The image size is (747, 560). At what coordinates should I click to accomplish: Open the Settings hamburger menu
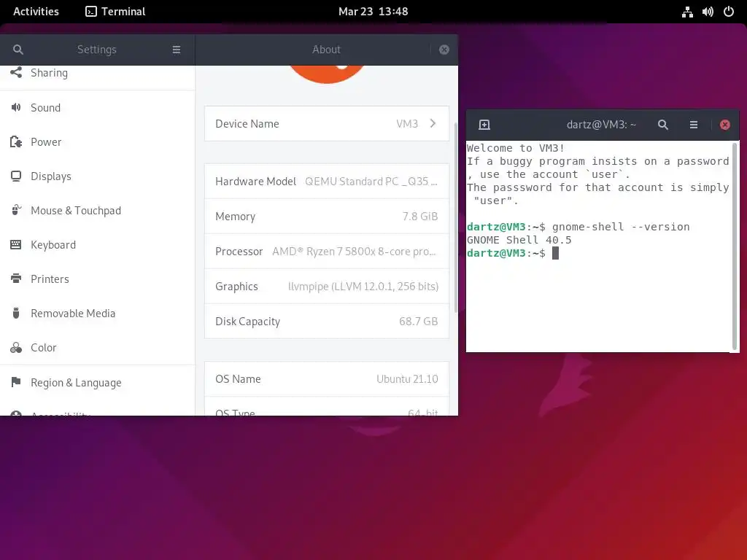(177, 50)
